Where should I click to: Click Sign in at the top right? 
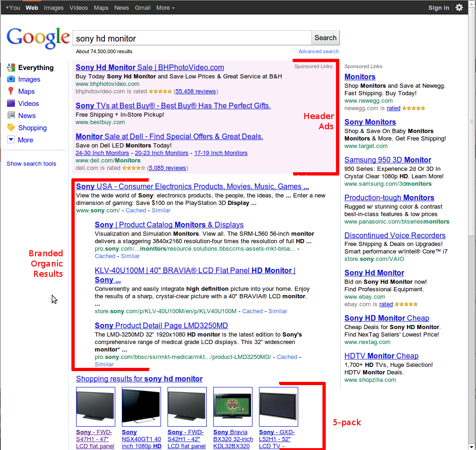[439, 7]
